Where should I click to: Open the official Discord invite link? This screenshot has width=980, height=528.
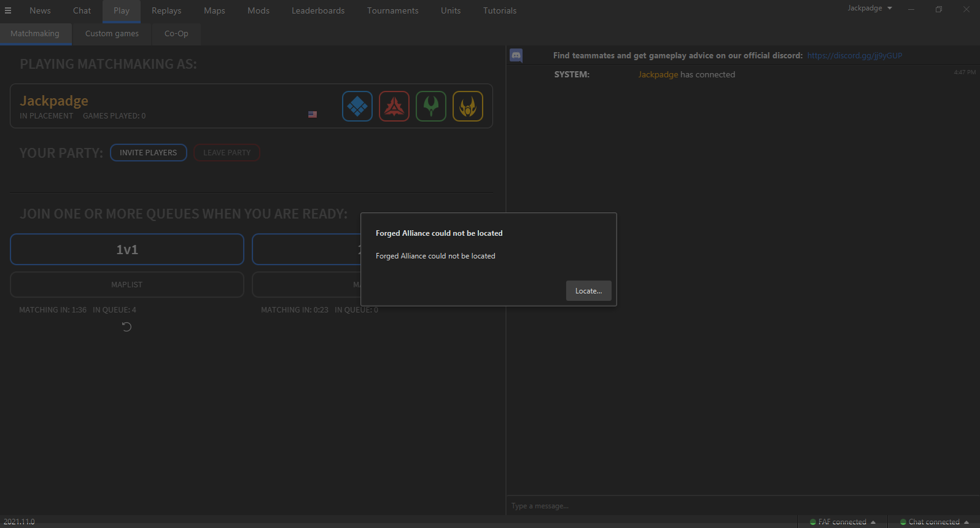[855, 55]
